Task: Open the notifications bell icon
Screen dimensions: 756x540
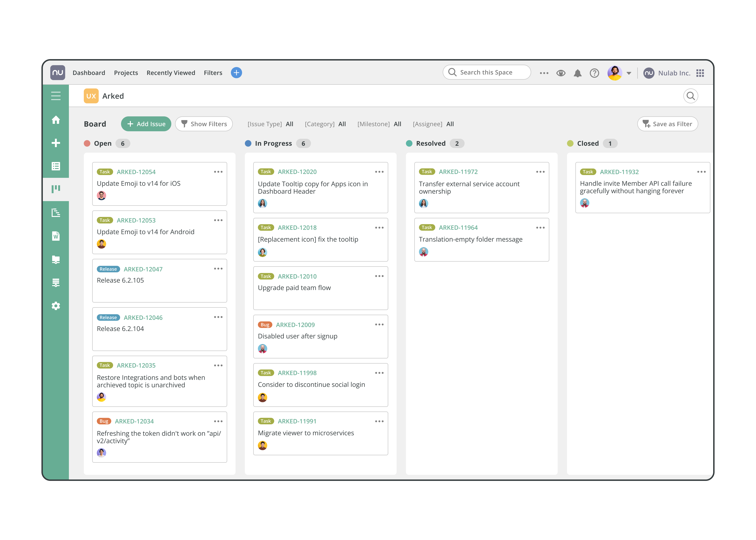Action: 577,73
